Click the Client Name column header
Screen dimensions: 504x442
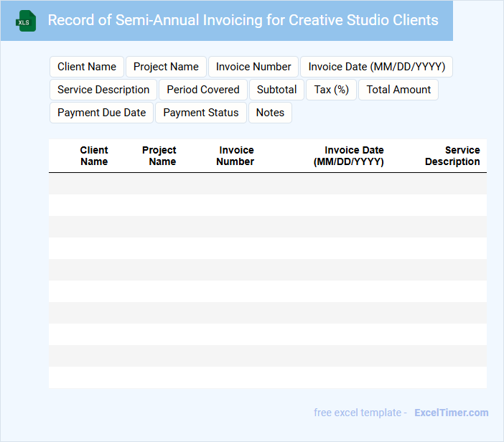[x=94, y=156]
